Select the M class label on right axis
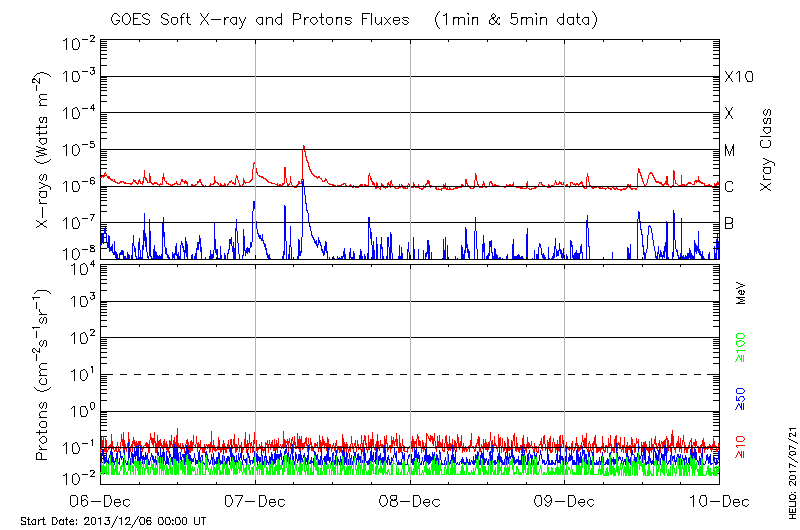Screen dimensions: 800x530 pyautogui.click(x=730, y=150)
